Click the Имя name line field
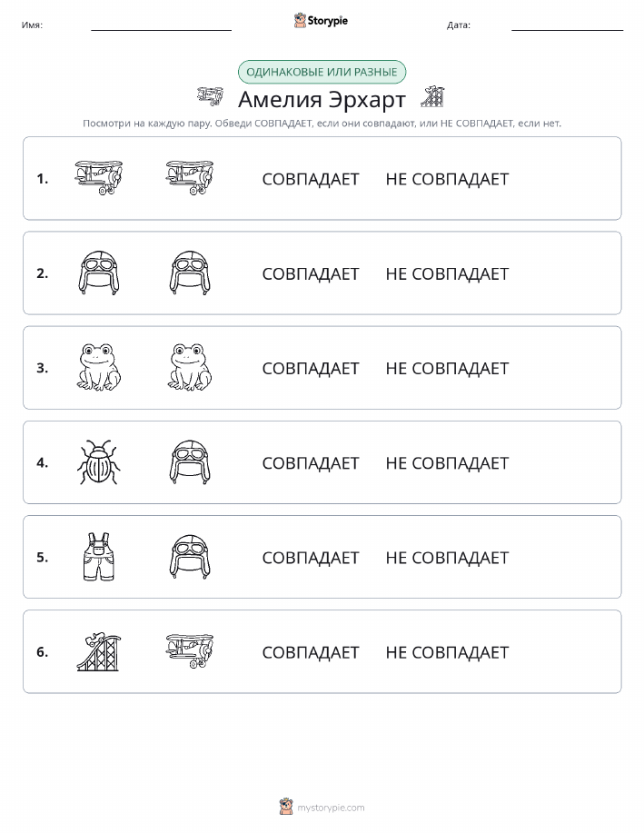644x833 pixels. (161, 25)
